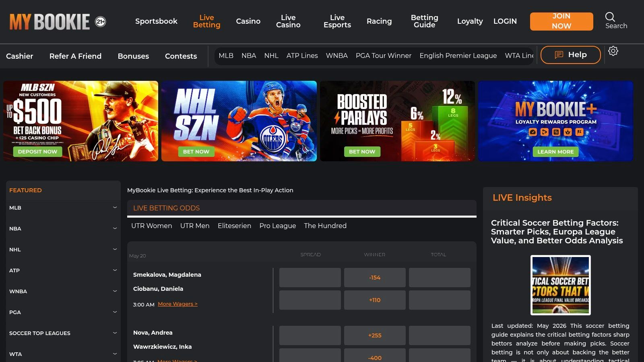Select NHL in quick links bar

coord(271,56)
